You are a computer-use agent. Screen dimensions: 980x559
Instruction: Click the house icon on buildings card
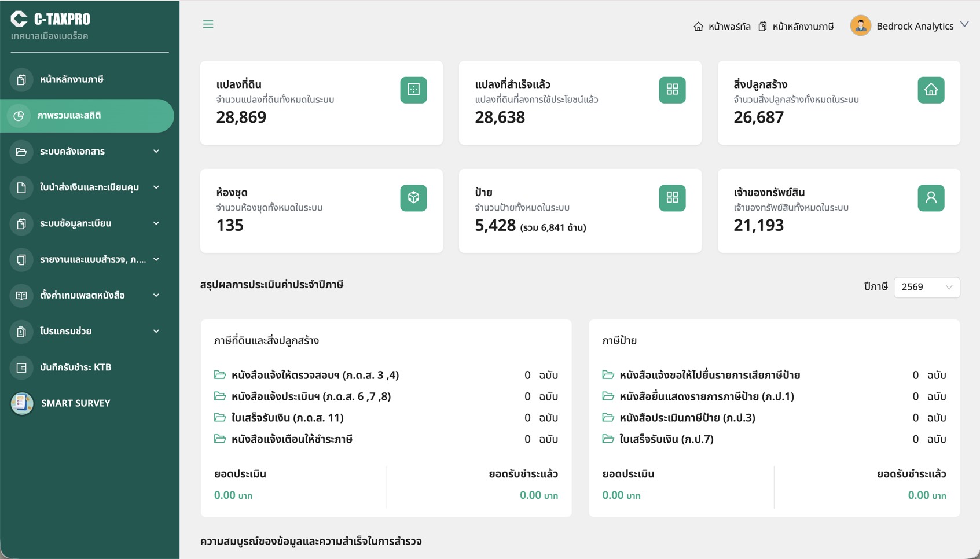click(x=930, y=90)
